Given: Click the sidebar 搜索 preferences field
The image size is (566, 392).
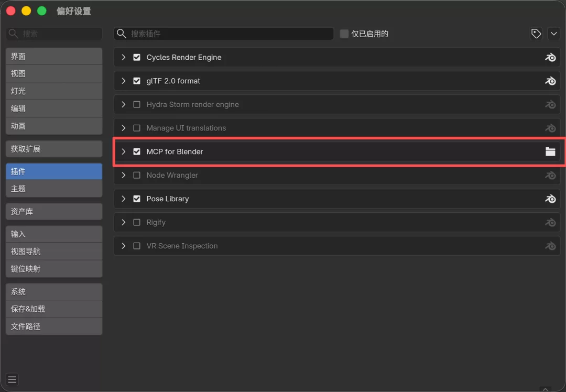Looking at the screenshot, I should pos(54,34).
